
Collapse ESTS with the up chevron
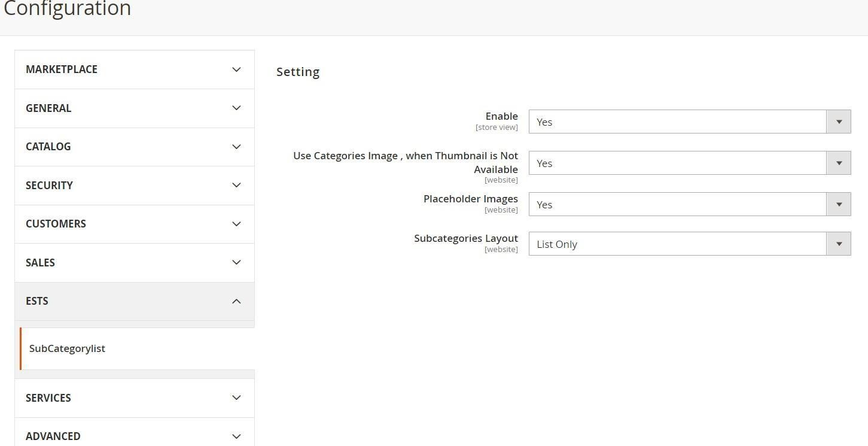tap(236, 301)
